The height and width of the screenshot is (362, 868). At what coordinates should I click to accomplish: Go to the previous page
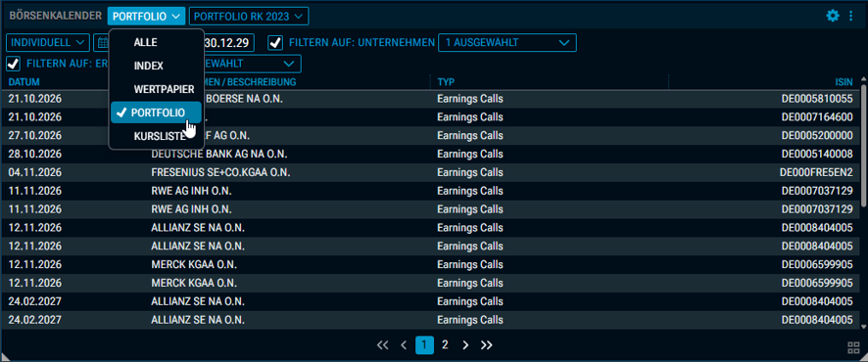click(x=404, y=344)
